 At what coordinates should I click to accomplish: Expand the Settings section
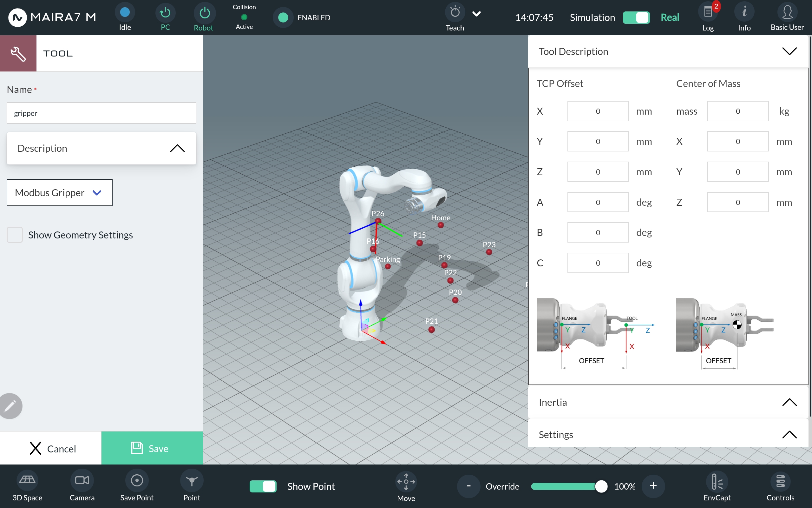[668, 434]
